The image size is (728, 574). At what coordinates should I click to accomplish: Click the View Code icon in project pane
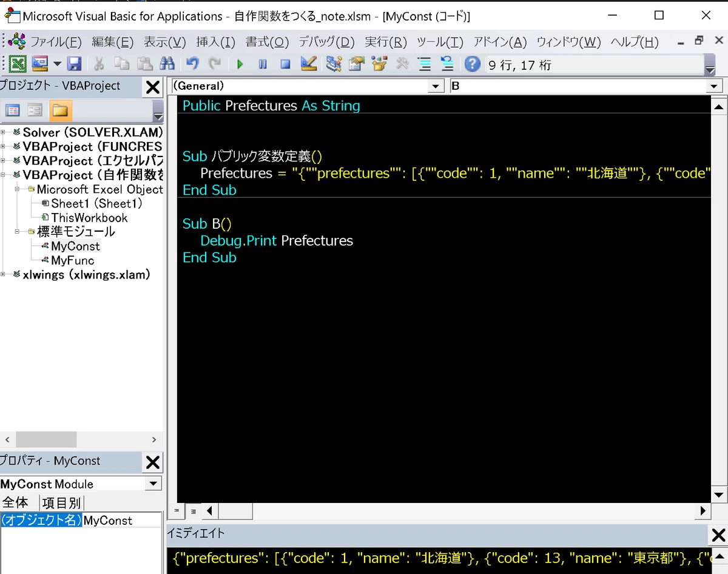tap(13, 110)
